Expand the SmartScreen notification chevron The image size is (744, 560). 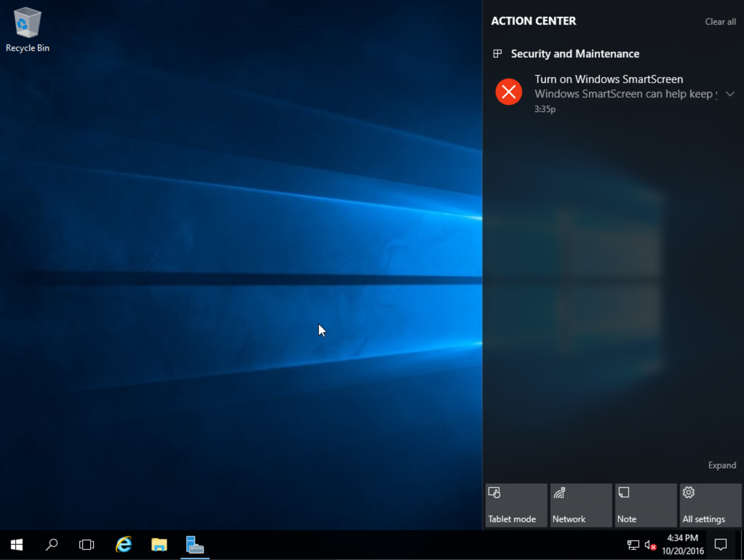pyautogui.click(x=729, y=93)
